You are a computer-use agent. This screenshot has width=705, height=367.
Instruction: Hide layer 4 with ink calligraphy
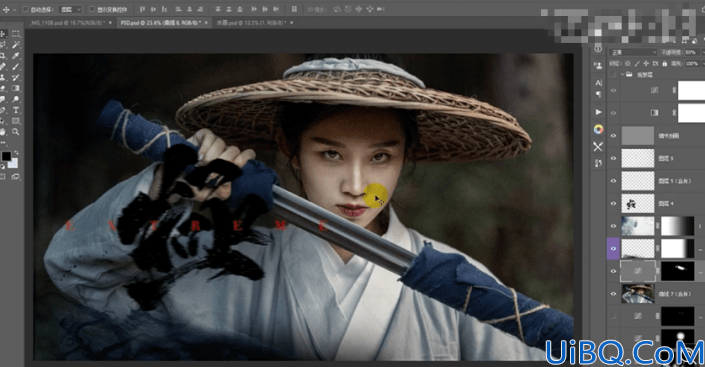[x=613, y=203]
